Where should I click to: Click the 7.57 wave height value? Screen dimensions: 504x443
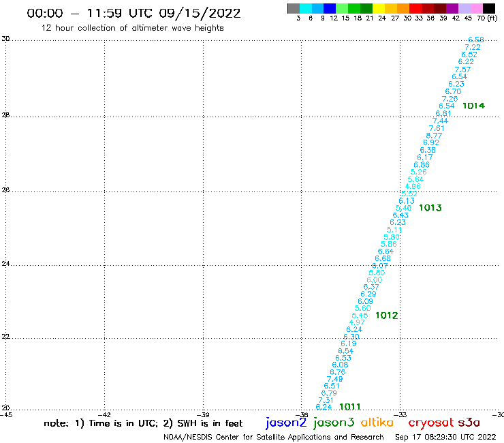coord(462,70)
